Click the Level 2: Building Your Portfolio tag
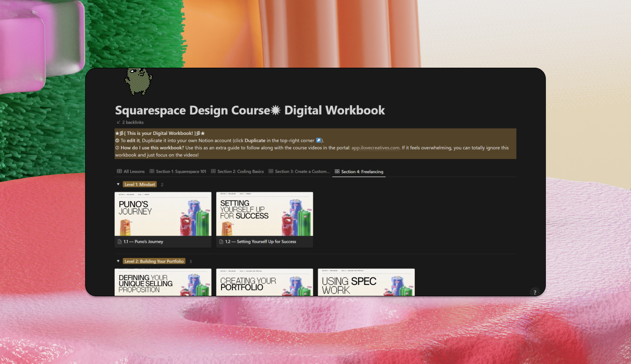 pyautogui.click(x=154, y=261)
